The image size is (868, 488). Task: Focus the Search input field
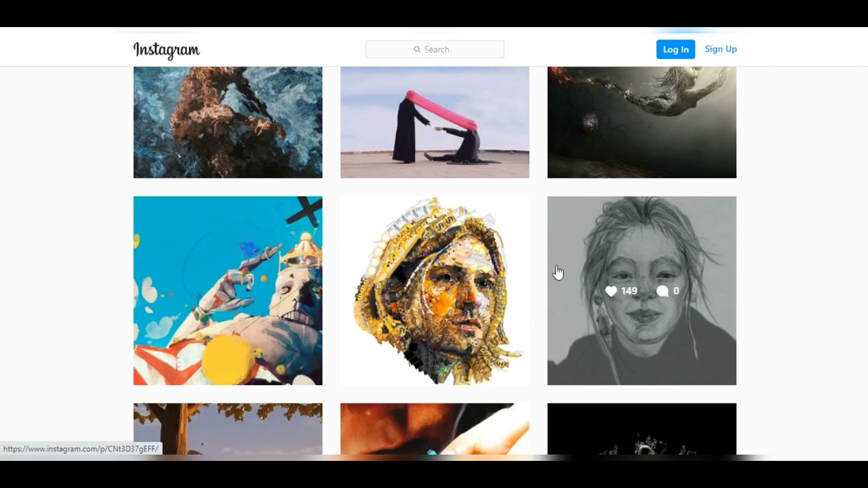pos(435,49)
